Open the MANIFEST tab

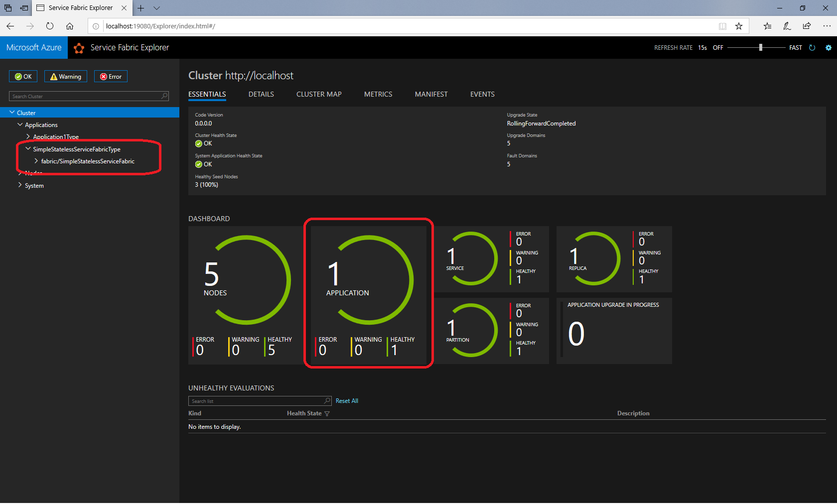pos(431,94)
